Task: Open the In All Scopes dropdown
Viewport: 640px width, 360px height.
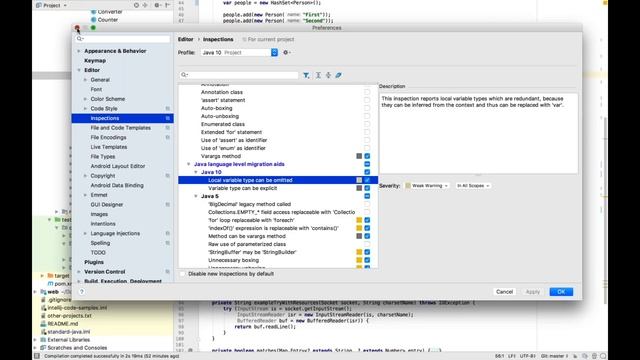Action: (473, 186)
